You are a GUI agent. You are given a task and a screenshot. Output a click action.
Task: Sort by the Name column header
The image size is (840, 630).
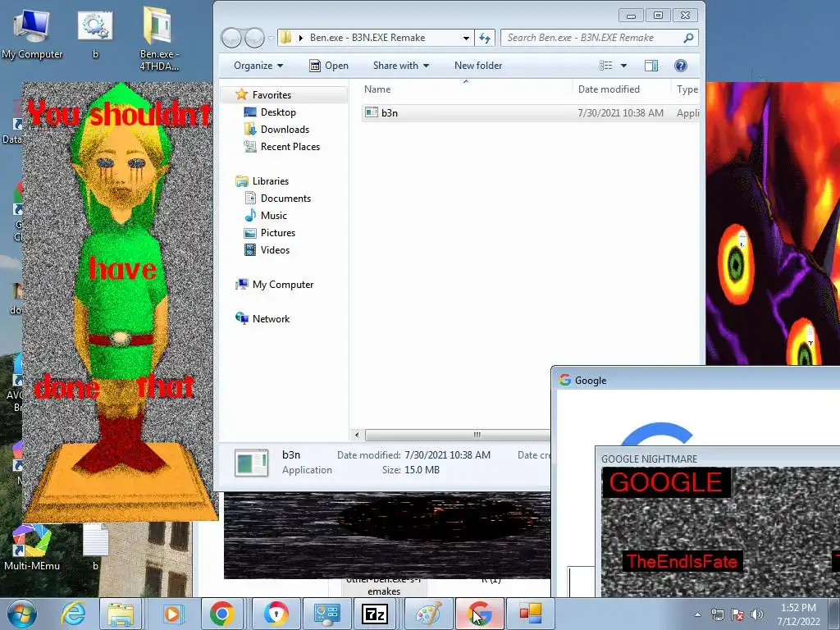[x=466, y=89]
